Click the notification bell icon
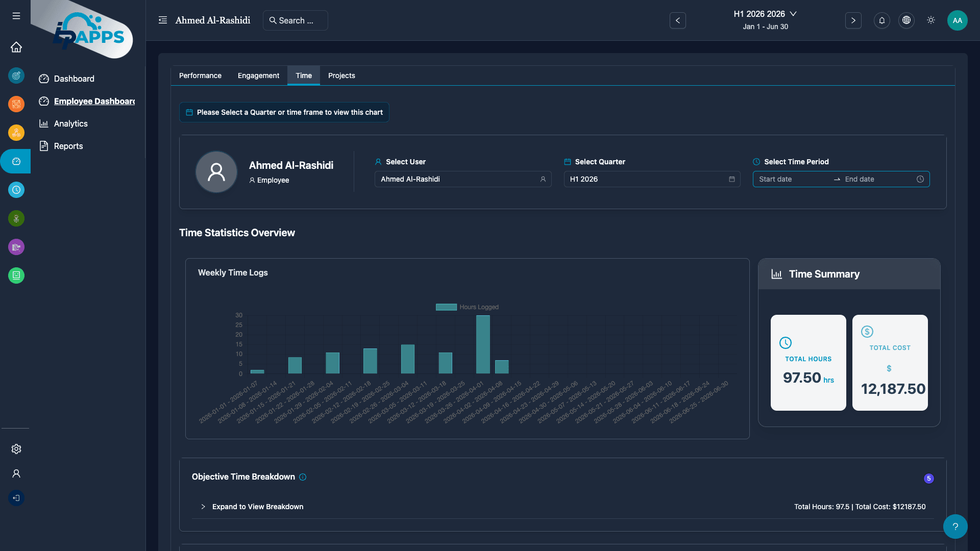980x551 pixels. tap(881, 20)
